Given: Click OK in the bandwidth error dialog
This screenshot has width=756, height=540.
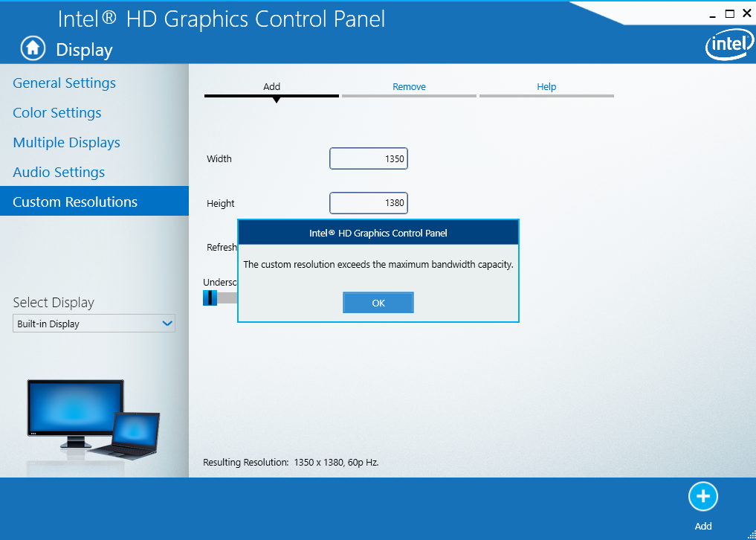Looking at the screenshot, I should pos(378,303).
